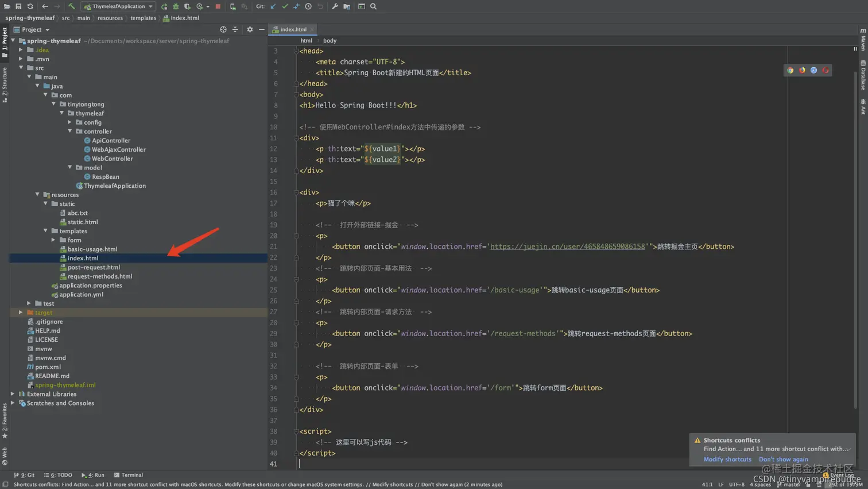Stop the running app with the red square
The image size is (868, 489).
[x=218, y=6]
